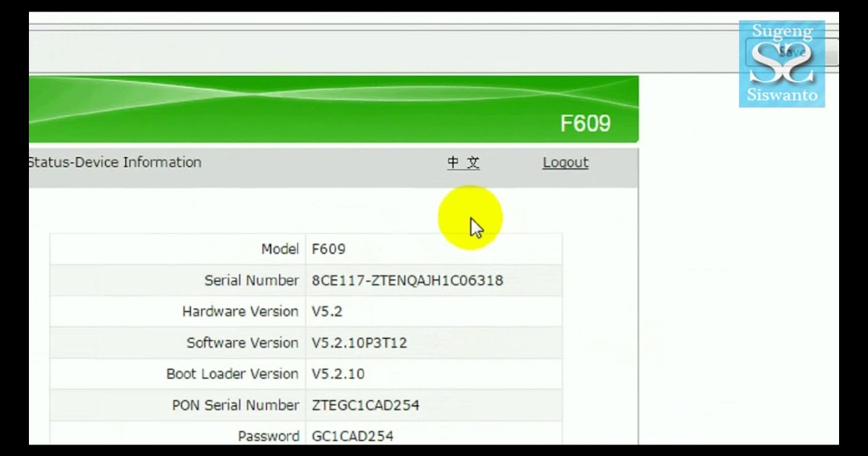Screen dimensions: 868x456
Task: Click the Password label
Action: [x=268, y=436]
